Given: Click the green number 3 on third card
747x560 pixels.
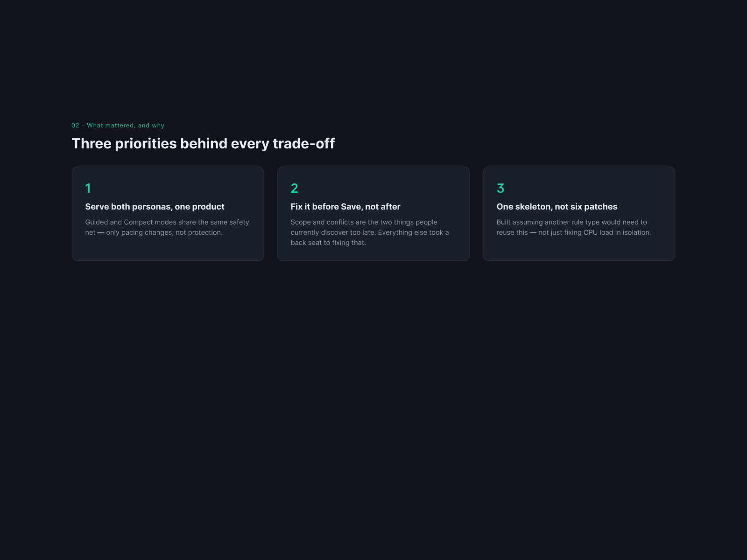Looking at the screenshot, I should [x=500, y=188].
